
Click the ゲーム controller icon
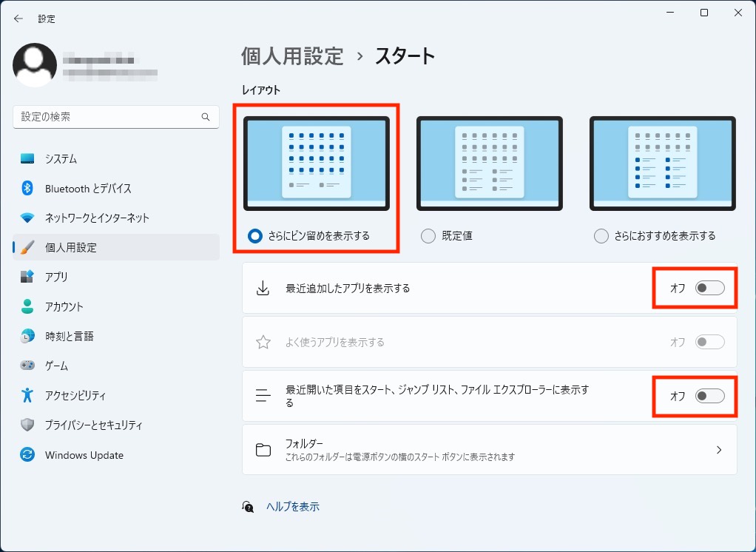(27, 366)
